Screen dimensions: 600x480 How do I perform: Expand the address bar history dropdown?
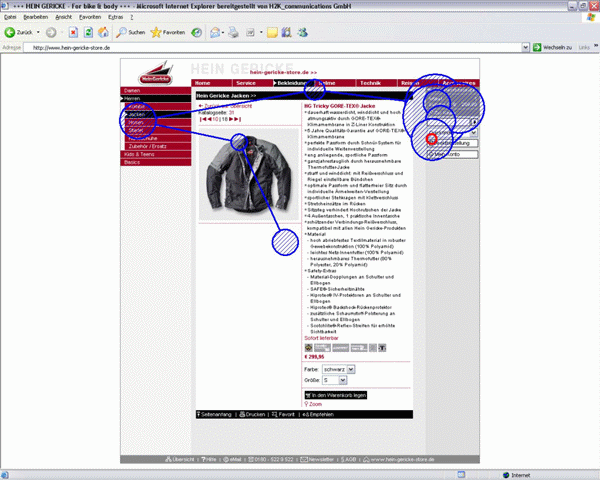coord(526,47)
